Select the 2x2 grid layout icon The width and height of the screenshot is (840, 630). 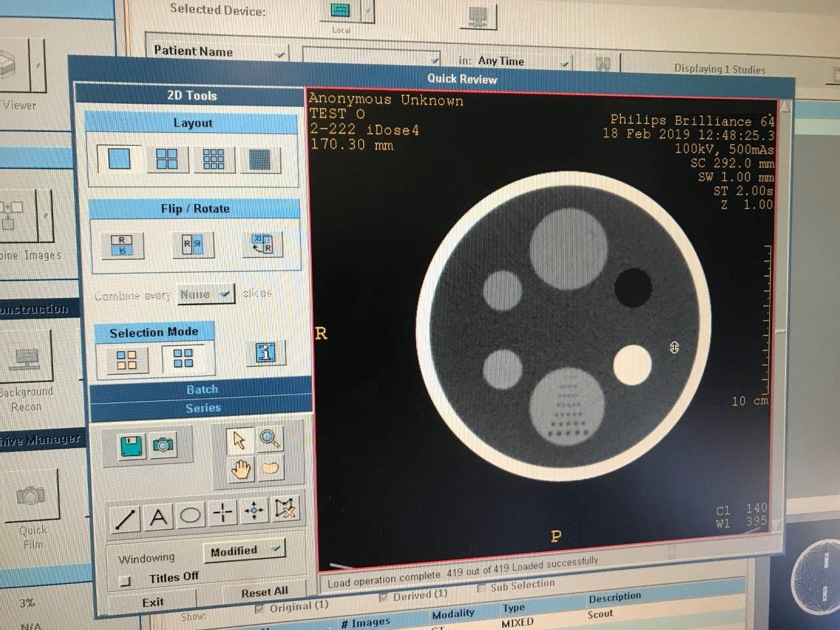click(167, 159)
